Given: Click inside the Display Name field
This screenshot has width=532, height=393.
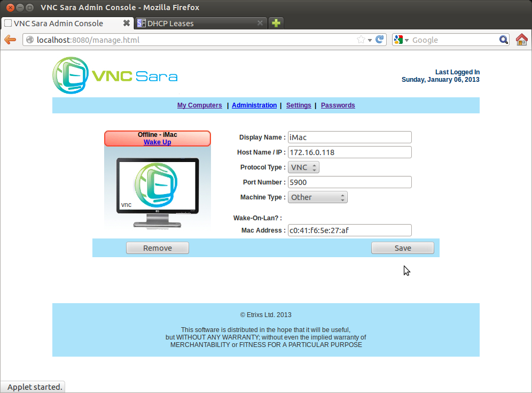Looking at the screenshot, I should coord(349,137).
